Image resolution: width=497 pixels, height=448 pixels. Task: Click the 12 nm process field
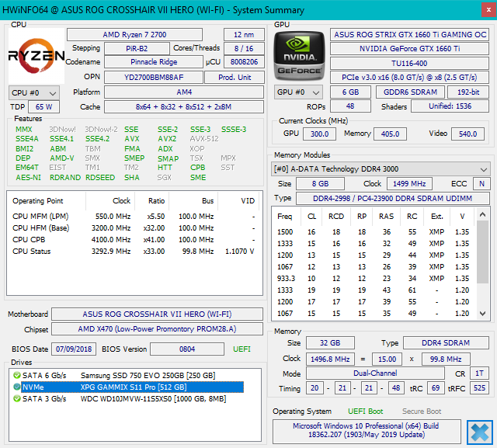point(244,34)
